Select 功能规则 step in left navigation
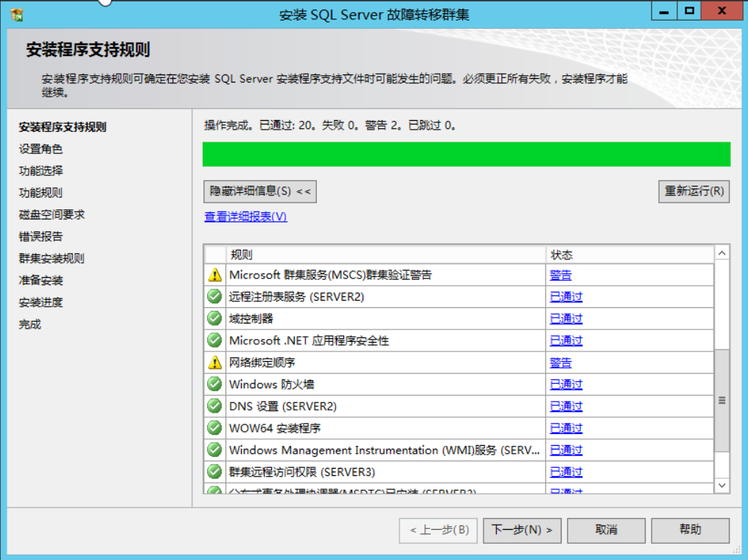 (41, 193)
